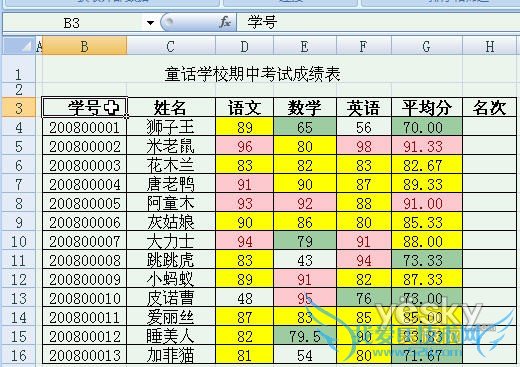Click student ID 200800010
The image size is (520, 367).
85,298
